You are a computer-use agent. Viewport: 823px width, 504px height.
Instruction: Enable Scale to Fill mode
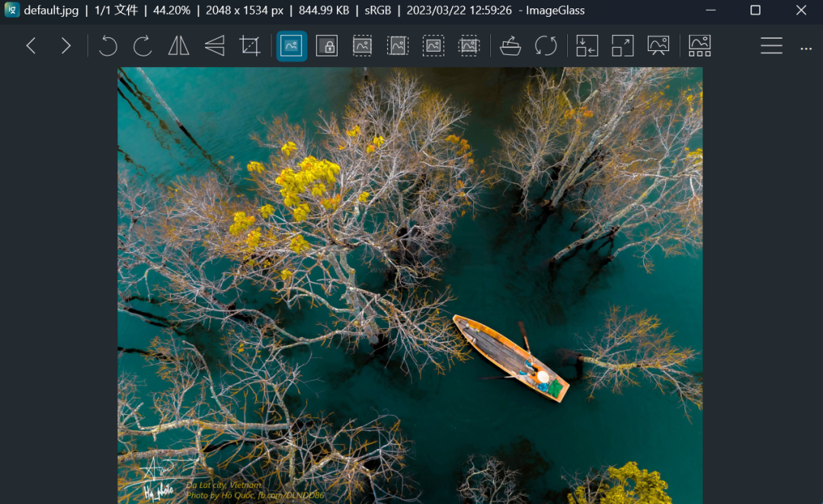click(469, 46)
